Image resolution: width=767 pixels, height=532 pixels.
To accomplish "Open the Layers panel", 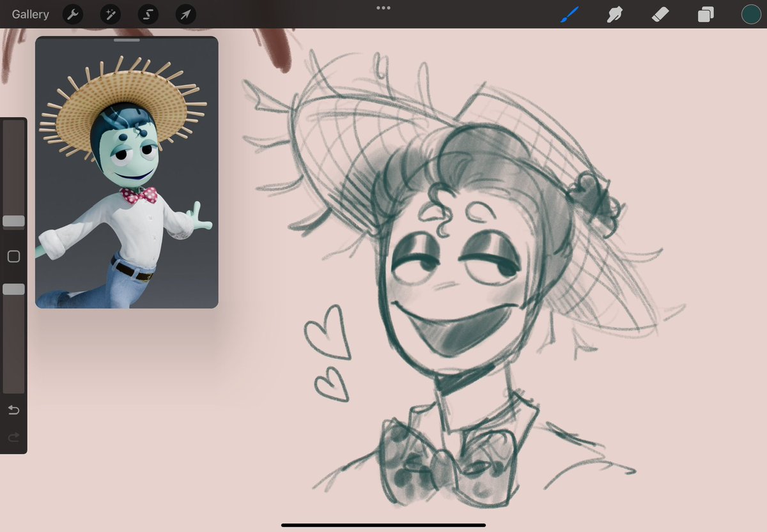I will click(706, 14).
